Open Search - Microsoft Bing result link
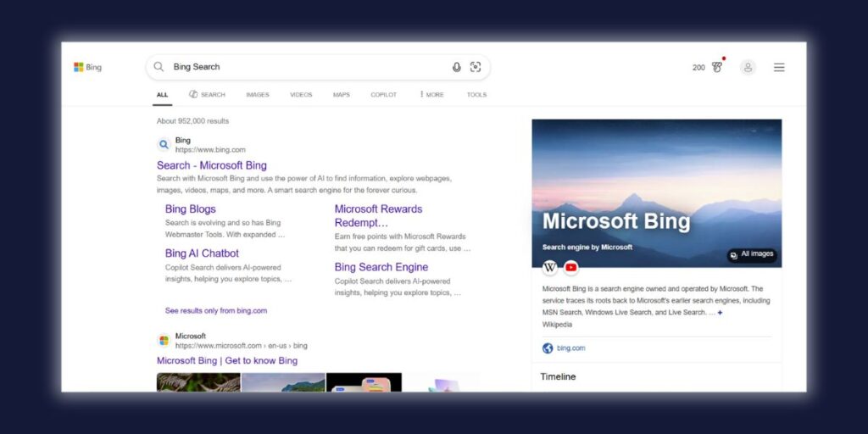 pyautogui.click(x=212, y=165)
